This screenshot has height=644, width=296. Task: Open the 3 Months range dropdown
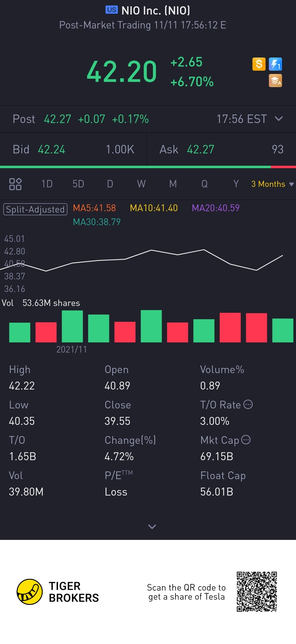coord(272,184)
